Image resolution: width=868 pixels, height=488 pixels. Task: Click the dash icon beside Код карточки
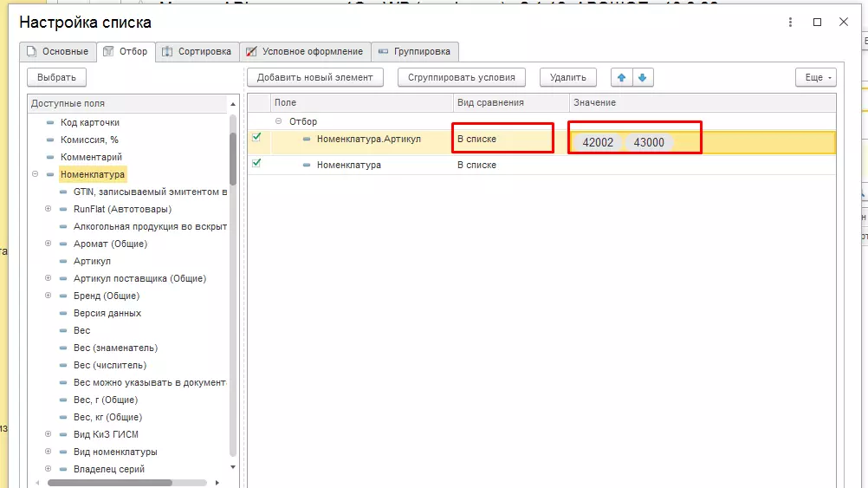[50, 122]
